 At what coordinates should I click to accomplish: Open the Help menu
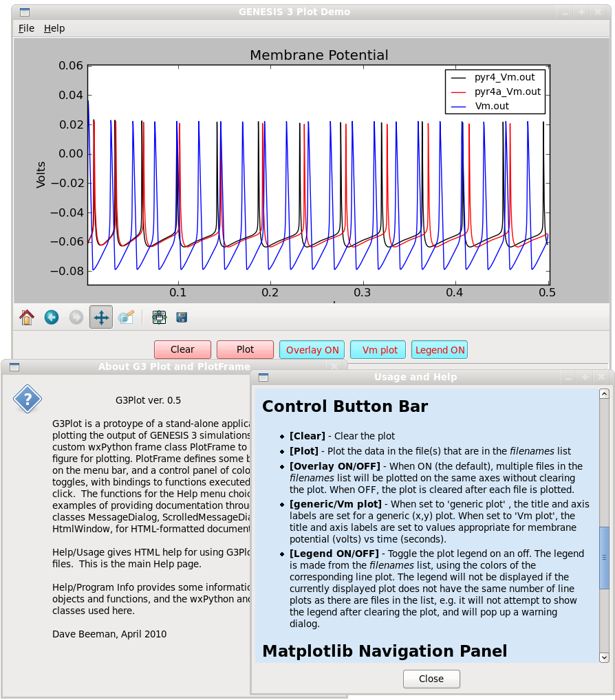point(54,29)
